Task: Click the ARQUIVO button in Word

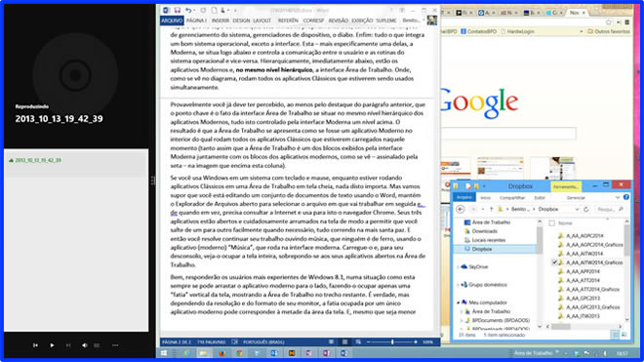Action: [x=172, y=20]
